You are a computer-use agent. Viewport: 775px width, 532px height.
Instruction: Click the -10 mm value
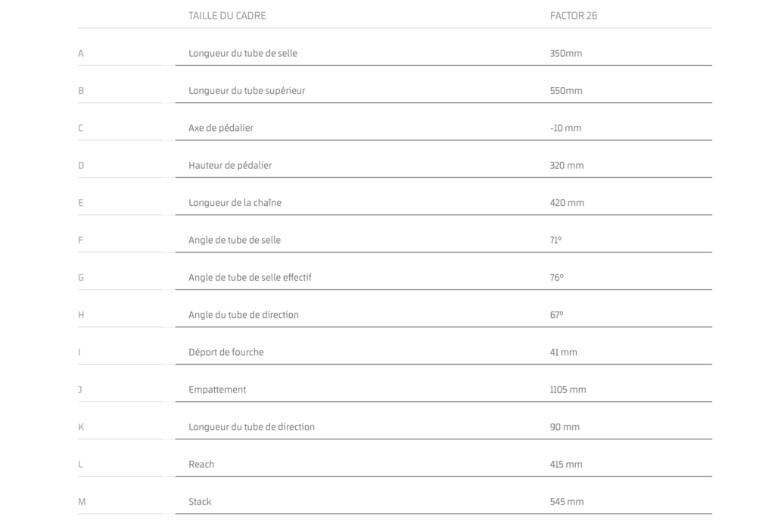[x=565, y=128]
